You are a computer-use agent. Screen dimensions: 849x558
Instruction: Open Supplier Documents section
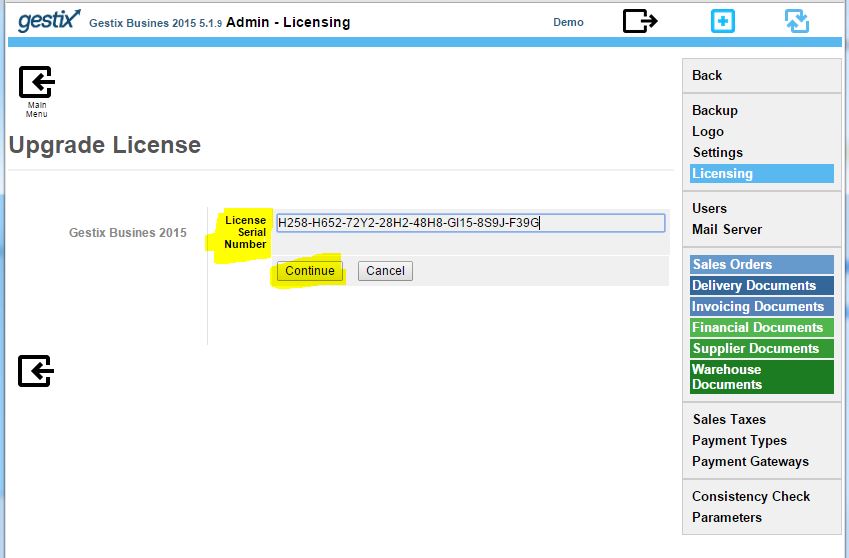(x=762, y=349)
